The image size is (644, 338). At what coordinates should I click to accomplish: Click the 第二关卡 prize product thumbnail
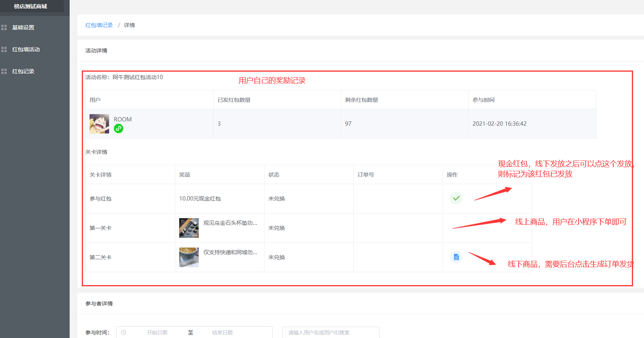pos(189,257)
